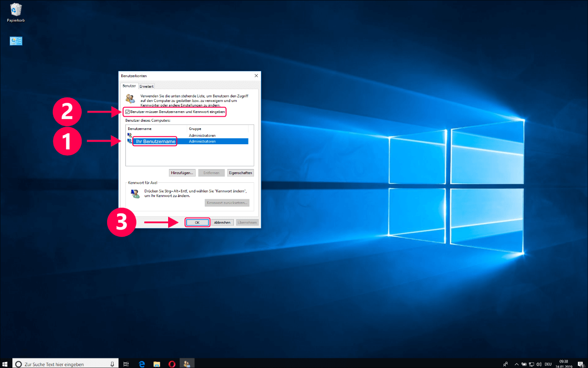This screenshot has height=368, width=588.
Task: Select the Ihr Benutzername user row
Action: pos(187,142)
